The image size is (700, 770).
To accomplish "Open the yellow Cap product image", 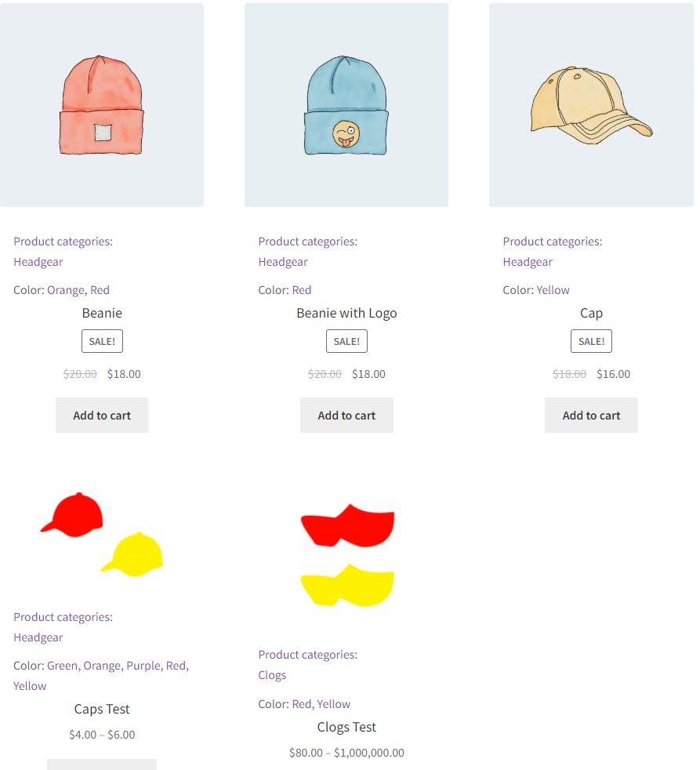I will tap(591, 105).
